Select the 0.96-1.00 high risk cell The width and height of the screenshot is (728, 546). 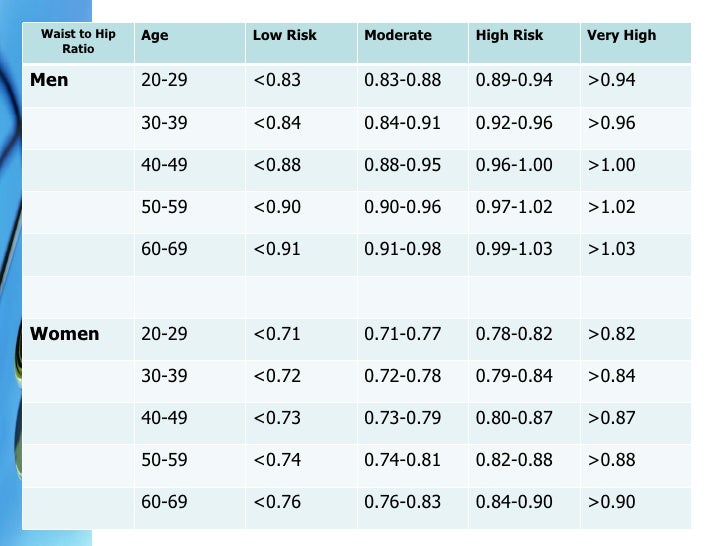514,165
